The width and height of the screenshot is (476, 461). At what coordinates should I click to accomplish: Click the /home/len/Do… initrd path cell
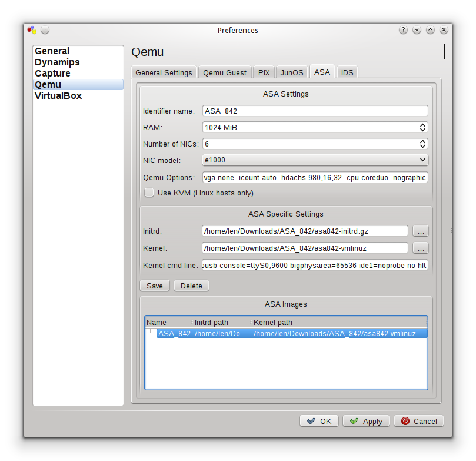click(221, 333)
